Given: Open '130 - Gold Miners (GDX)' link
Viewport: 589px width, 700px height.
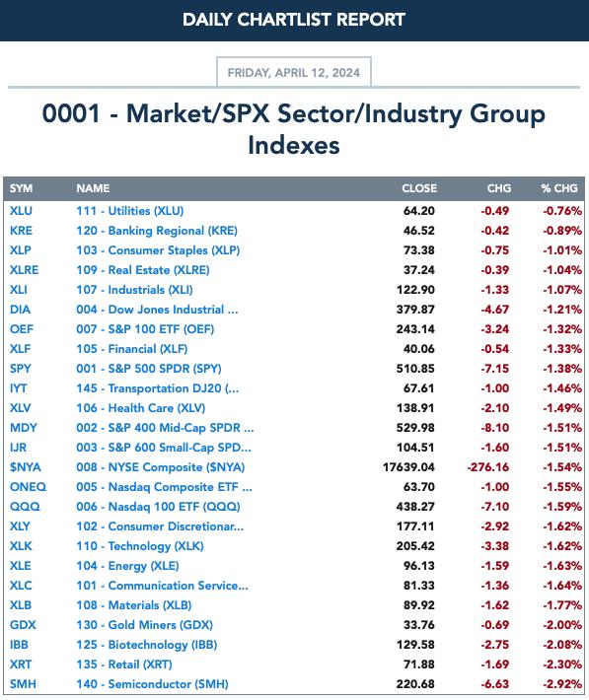Looking at the screenshot, I should (x=145, y=624).
